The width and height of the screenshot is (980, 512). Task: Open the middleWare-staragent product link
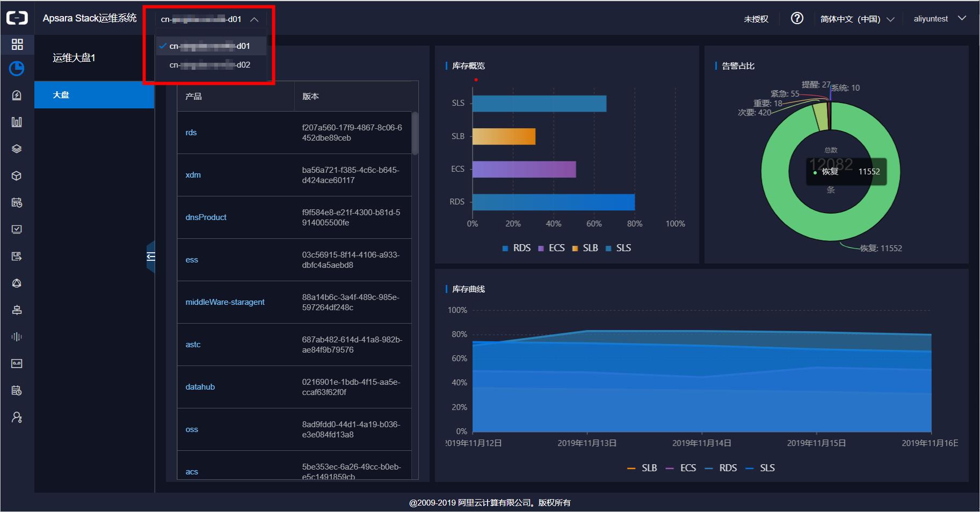(225, 302)
